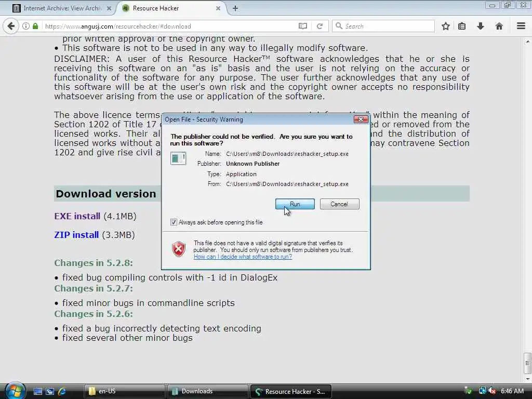The width and height of the screenshot is (532, 399).
Task: Click network icon in system tray
Action: tap(482, 391)
